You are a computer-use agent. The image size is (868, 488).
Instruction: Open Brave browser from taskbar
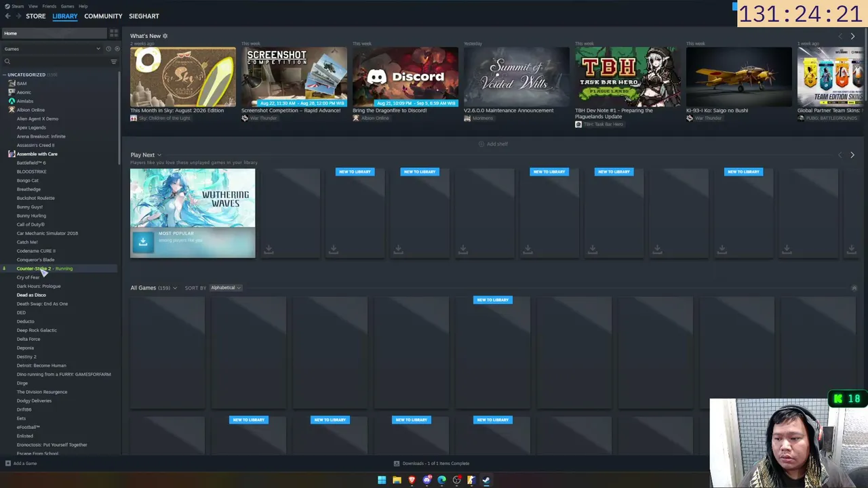[412, 481]
